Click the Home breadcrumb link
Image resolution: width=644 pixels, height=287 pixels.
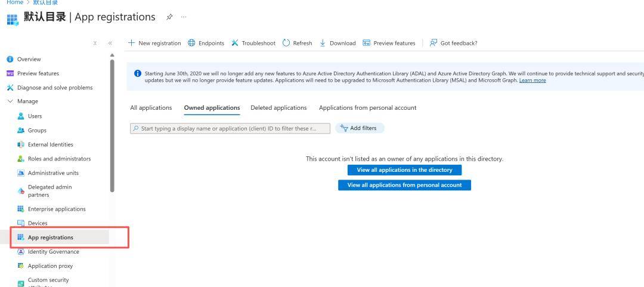tap(15, 2)
